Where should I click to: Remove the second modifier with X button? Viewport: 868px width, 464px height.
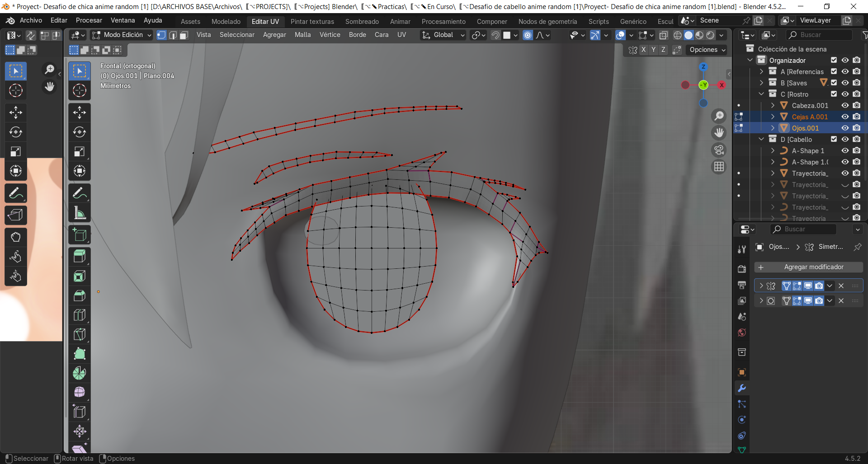tap(841, 301)
